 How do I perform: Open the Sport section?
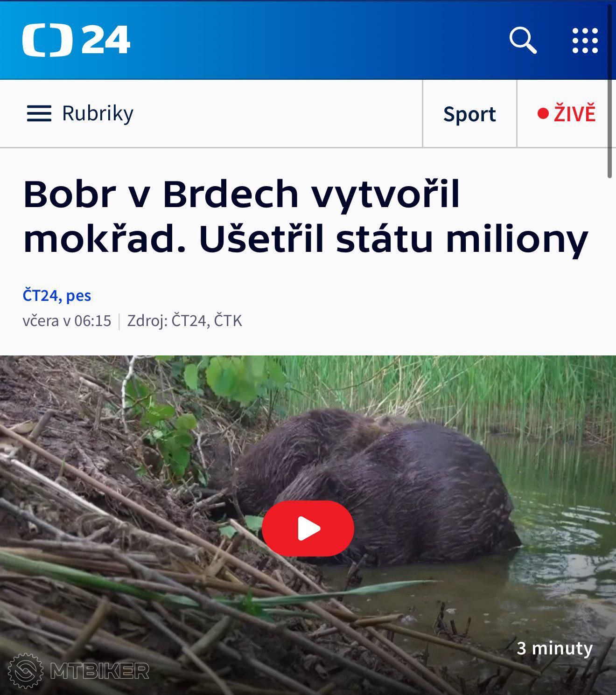pos(469,114)
